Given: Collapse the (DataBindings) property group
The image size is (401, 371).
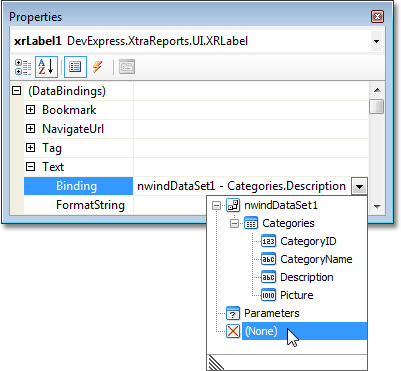Looking at the screenshot, I should [x=16, y=91].
